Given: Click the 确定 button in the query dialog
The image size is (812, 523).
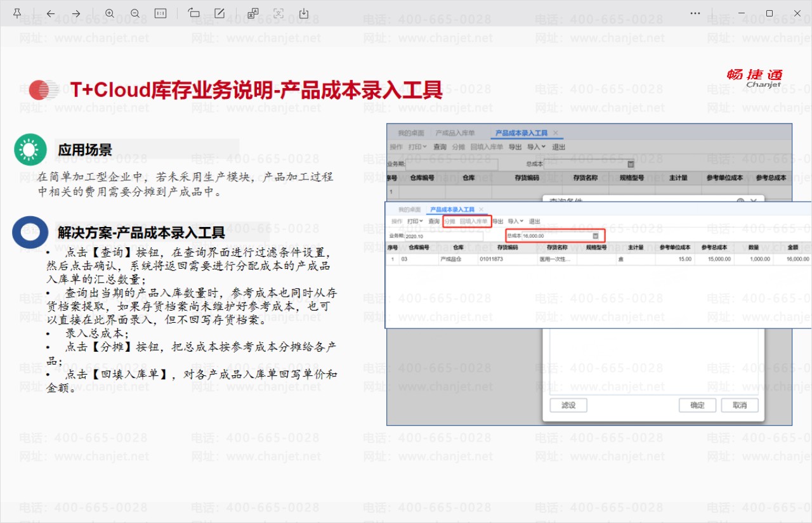Looking at the screenshot, I should point(697,405).
